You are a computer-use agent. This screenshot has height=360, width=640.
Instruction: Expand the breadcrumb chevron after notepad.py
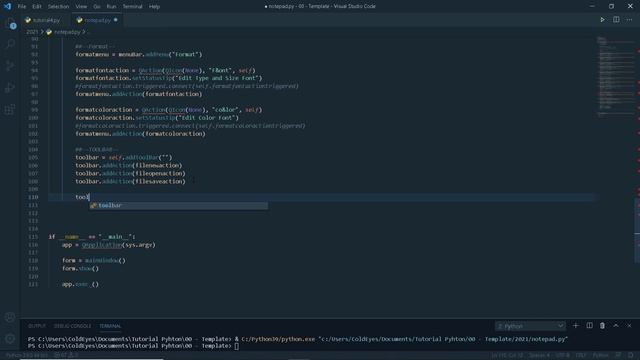click(84, 32)
